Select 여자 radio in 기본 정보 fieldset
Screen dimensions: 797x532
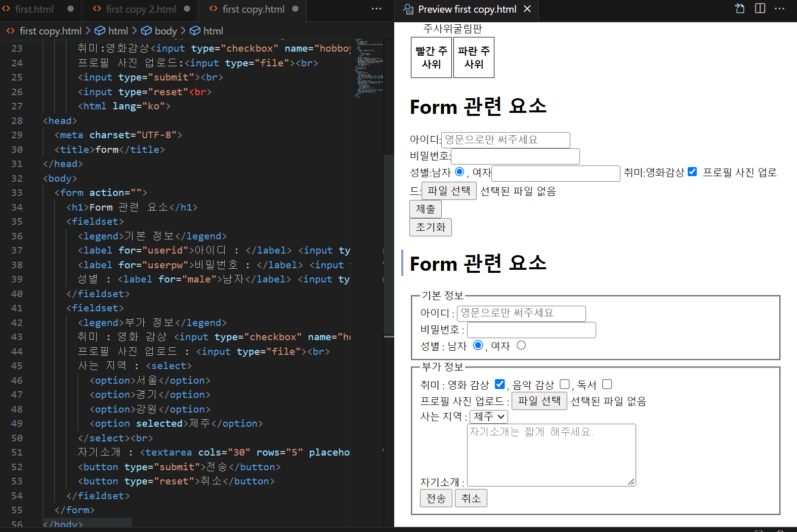(521, 345)
